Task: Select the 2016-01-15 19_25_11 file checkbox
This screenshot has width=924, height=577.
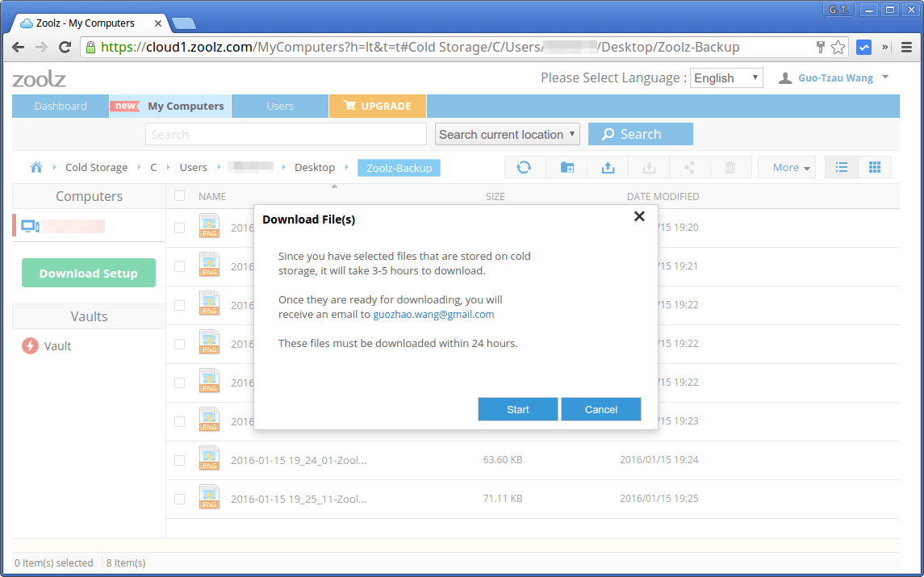Action: (x=178, y=497)
